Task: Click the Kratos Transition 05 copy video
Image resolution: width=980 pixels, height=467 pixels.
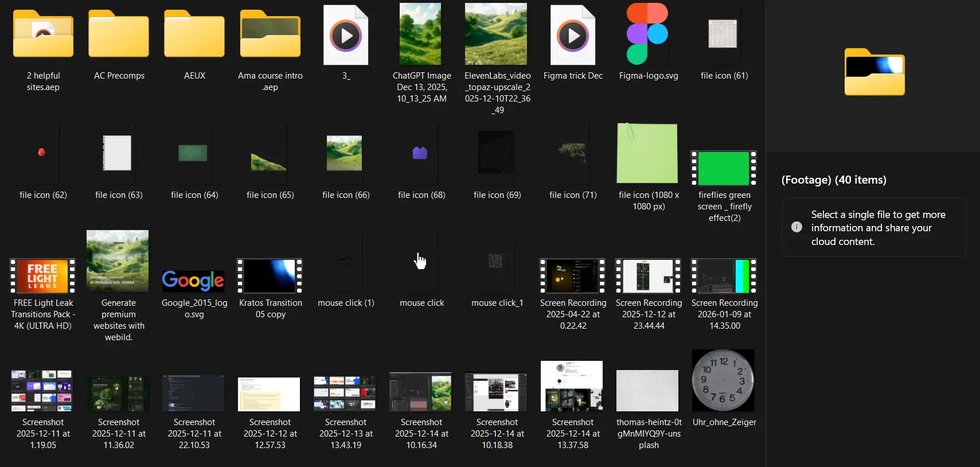Action: (x=270, y=276)
